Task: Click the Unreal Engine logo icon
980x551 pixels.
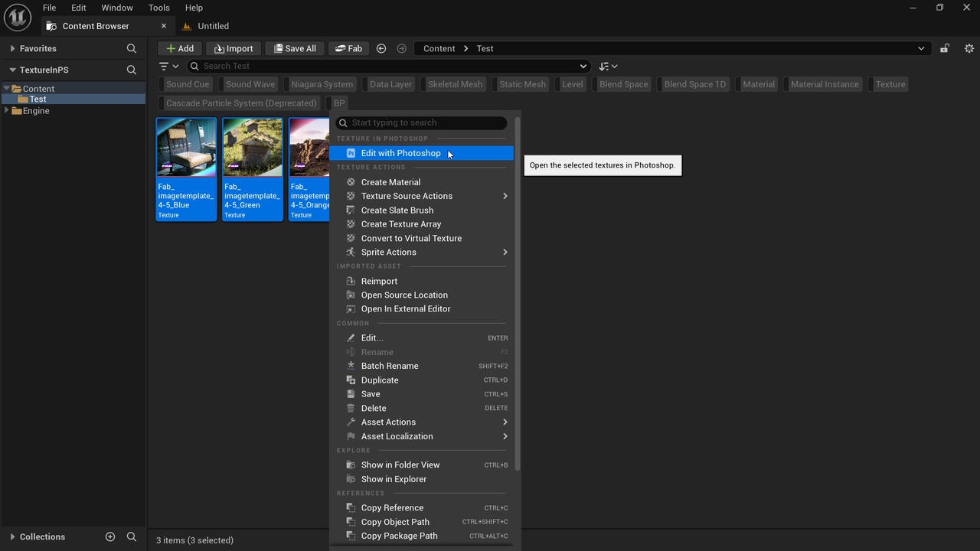Action: coord(17,16)
